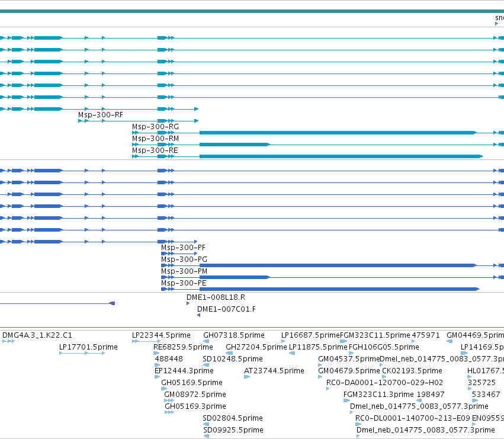
Task: Select the thick CDS bar of Msp-300-PM
Action: pyautogui.click(x=235, y=277)
